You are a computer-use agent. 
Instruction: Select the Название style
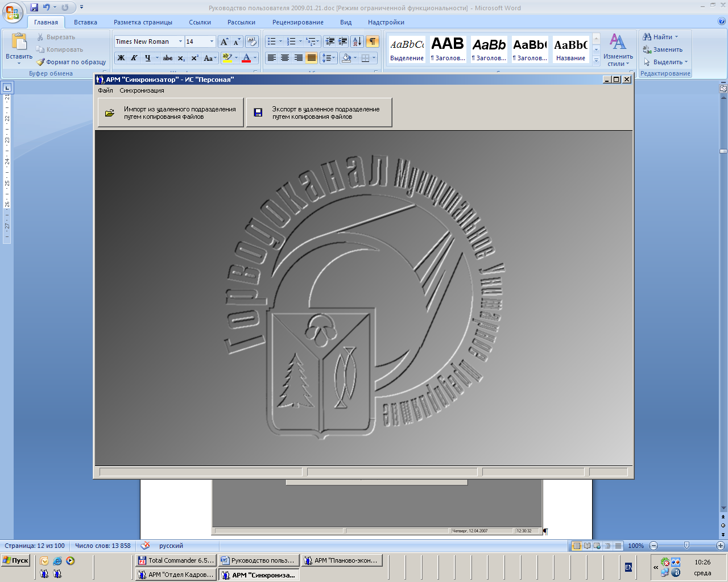point(570,49)
